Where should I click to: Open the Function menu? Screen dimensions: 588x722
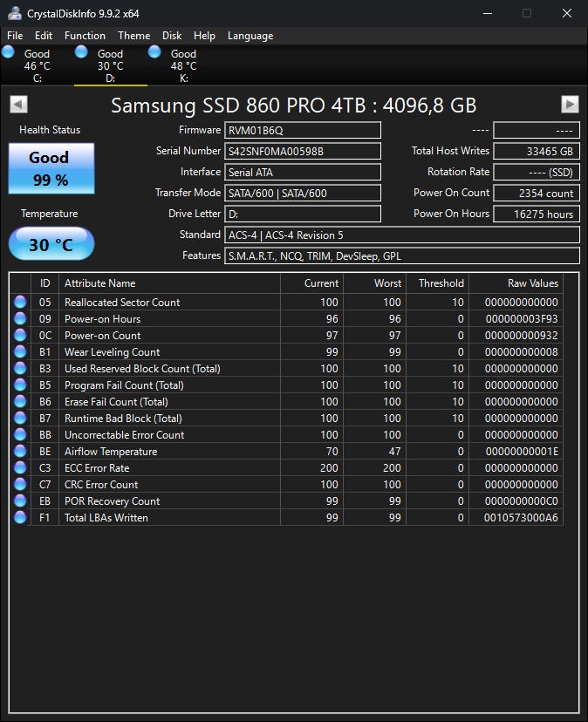85,36
